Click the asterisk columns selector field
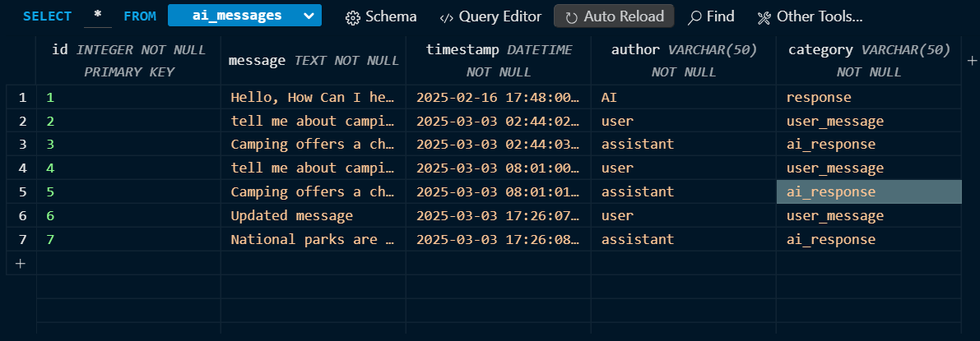 tap(97, 16)
